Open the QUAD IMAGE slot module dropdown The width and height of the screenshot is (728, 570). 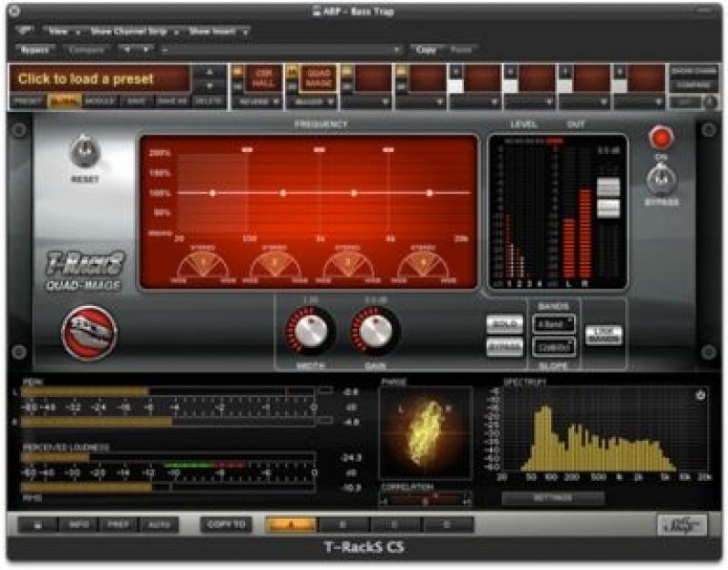[x=312, y=102]
